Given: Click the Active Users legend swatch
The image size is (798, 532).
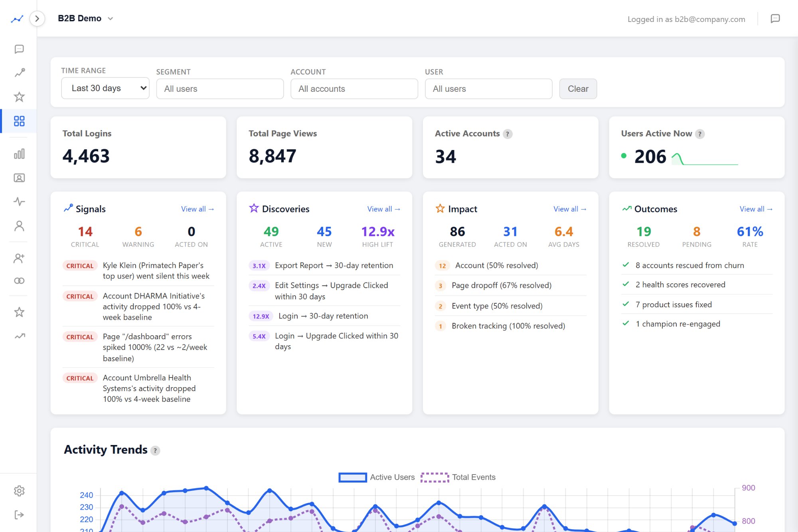Looking at the screenshot, I should click(352, 477).
